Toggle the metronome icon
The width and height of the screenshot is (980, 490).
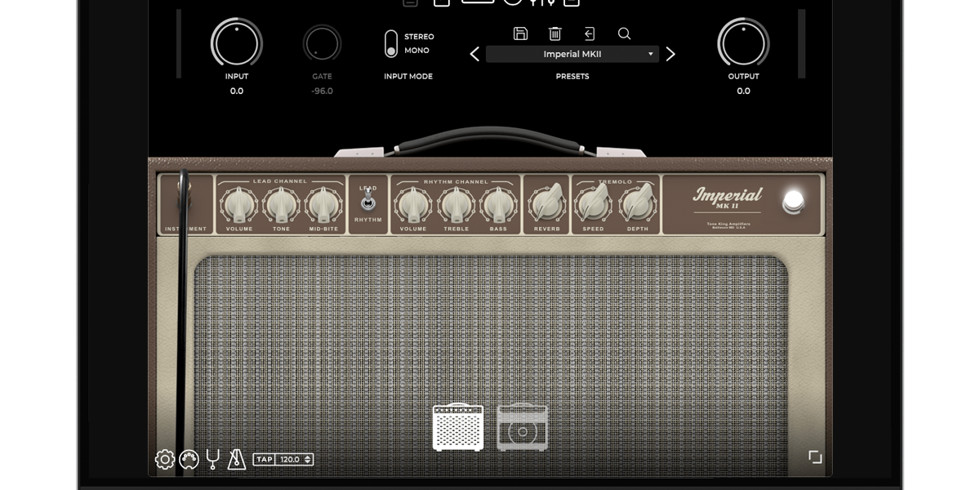237,460
